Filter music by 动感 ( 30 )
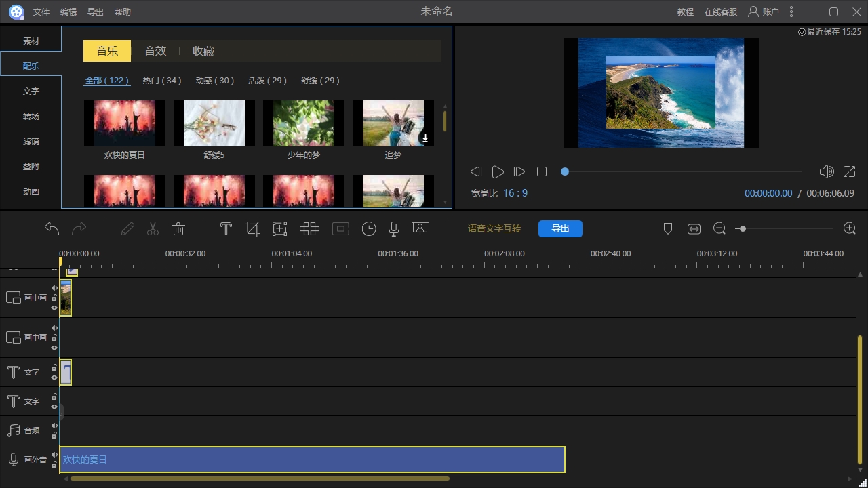 point(215,80)
